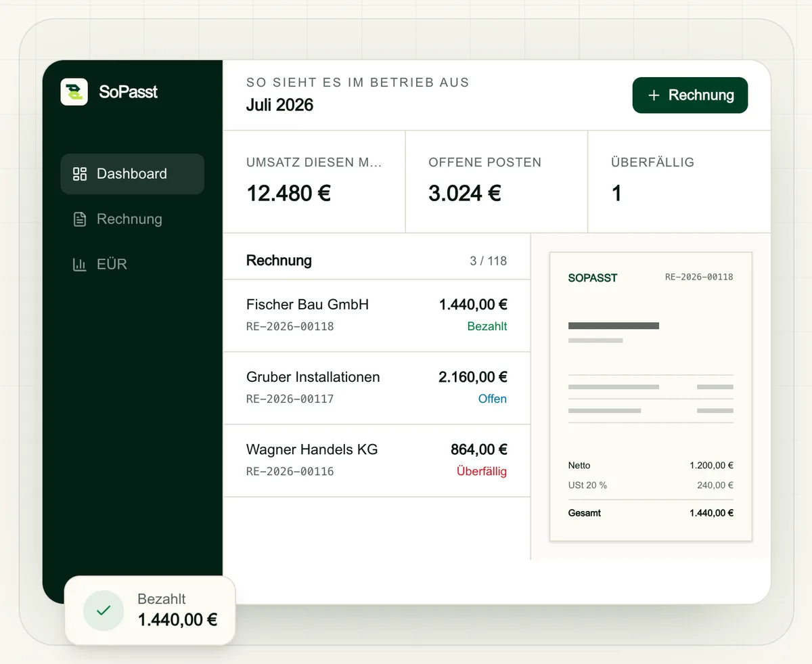This screenshot has width=812, height=664.
Task: Click the 3 / 118 counter
Action: click(x=489, y=261)
